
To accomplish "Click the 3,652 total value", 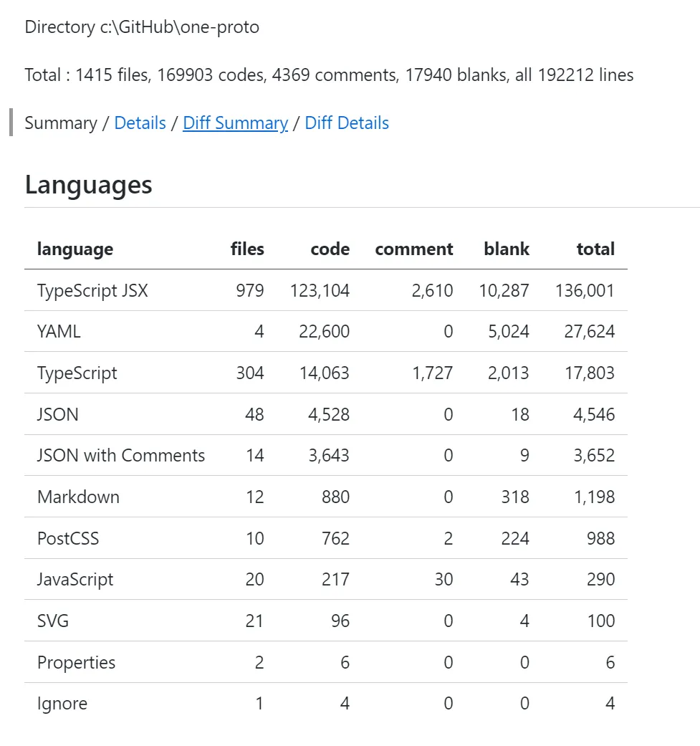I will (595, 455).
